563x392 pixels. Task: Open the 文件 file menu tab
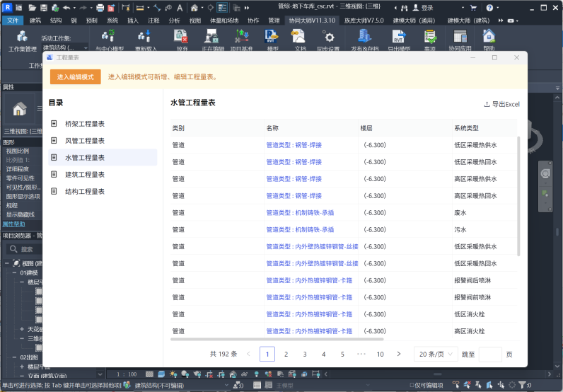pyautogui.click(x=13, y=21)
